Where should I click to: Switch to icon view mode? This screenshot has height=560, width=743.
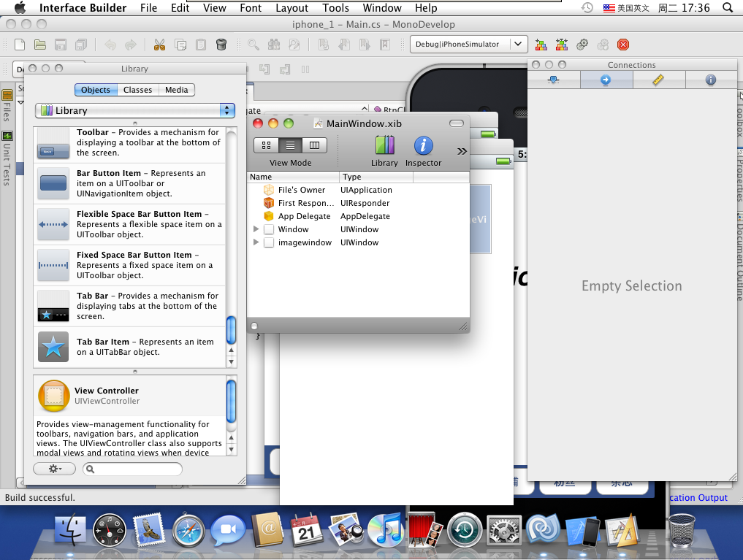tap(267, 145)
